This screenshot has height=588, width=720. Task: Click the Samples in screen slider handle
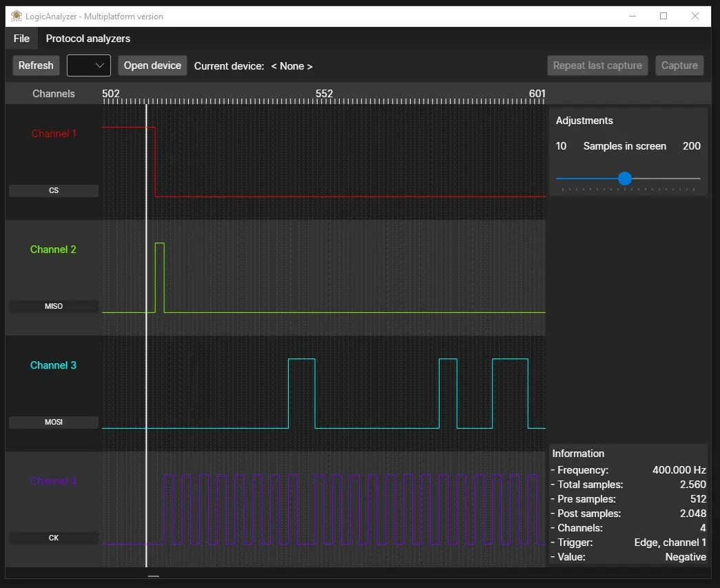pyautogui.click(x=624, y=179)
